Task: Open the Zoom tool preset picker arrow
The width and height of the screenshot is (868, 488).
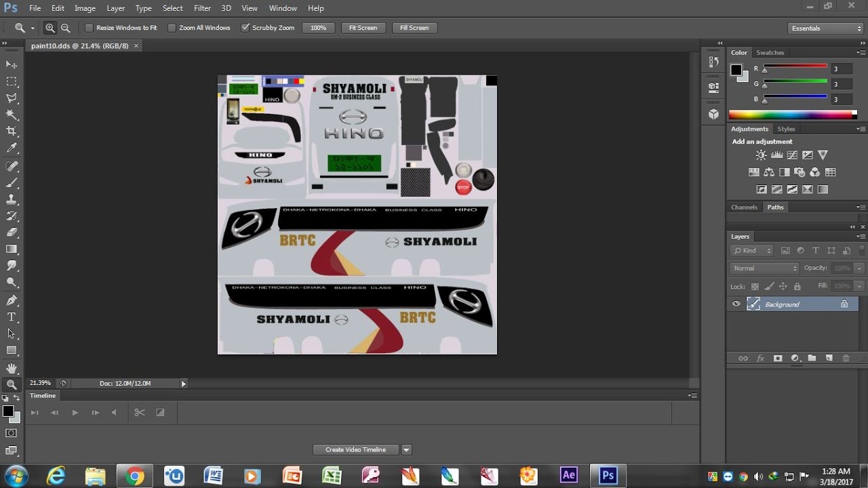Action: (33, 28)
